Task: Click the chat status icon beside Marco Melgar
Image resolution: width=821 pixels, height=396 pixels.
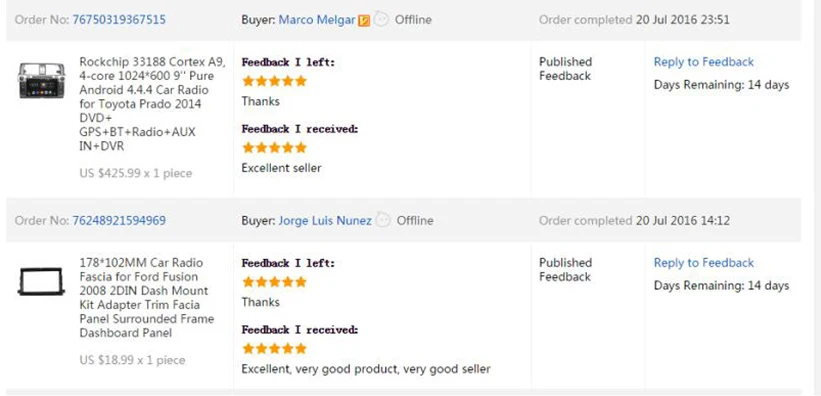Action: click(381, 19)
